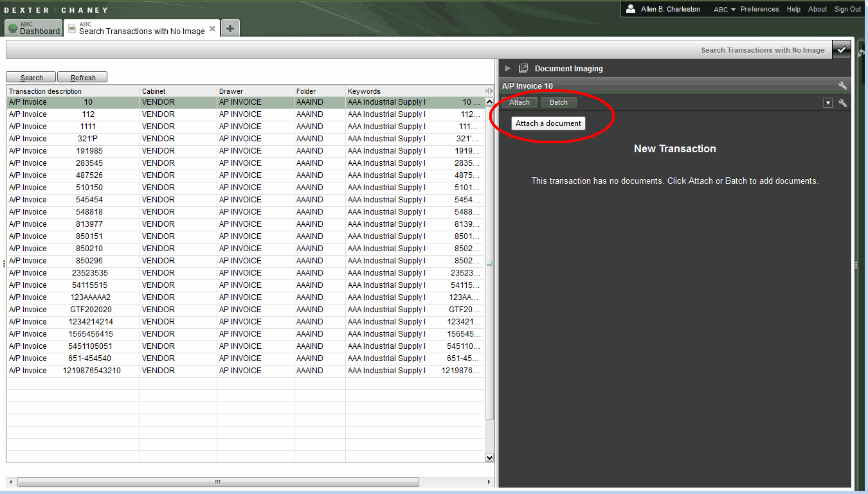Select the A/P Invoice 123AAAAA2 row
868x494 pixels.
click(x=245, y=297)
